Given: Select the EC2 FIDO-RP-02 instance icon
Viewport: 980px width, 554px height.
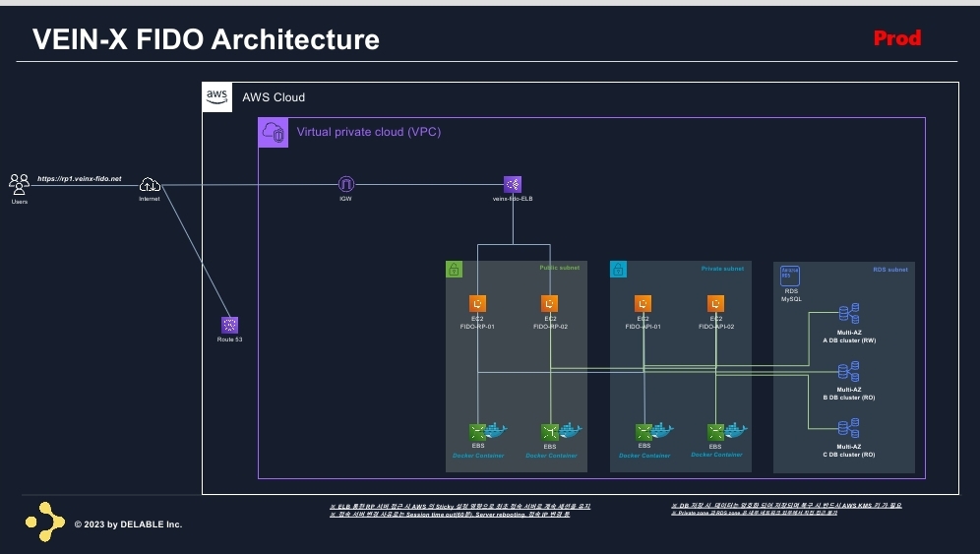Looking at the screenshot, I should [x=549, y=304].
